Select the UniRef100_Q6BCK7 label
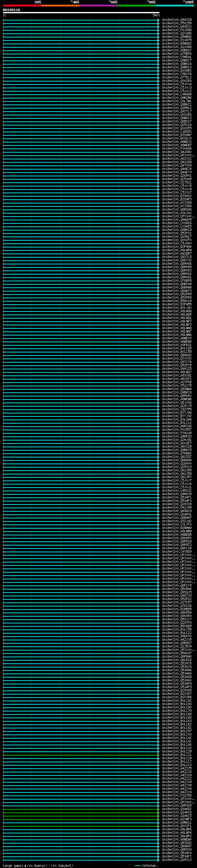The width and height of the screenshot is (197, 868). tap(177, 121)
